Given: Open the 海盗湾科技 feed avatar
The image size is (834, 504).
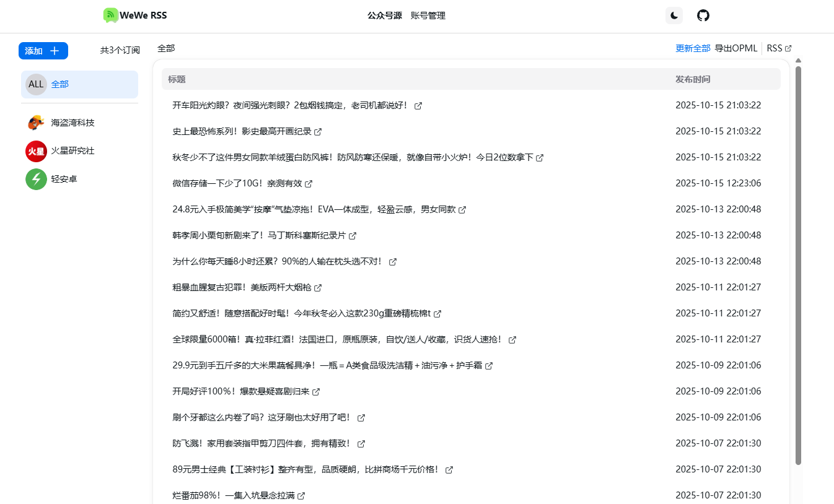Looking at the screenshot, I should click(36, 123).
